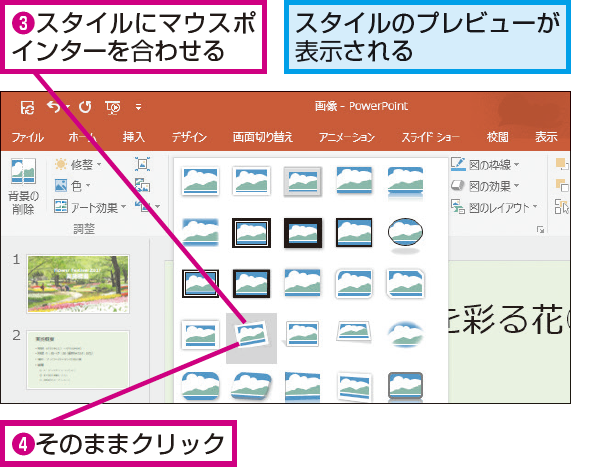Apply perspective shadow white style, fourth row third
This screenshot has width=600, height=467.
click(x=302, y=334)
